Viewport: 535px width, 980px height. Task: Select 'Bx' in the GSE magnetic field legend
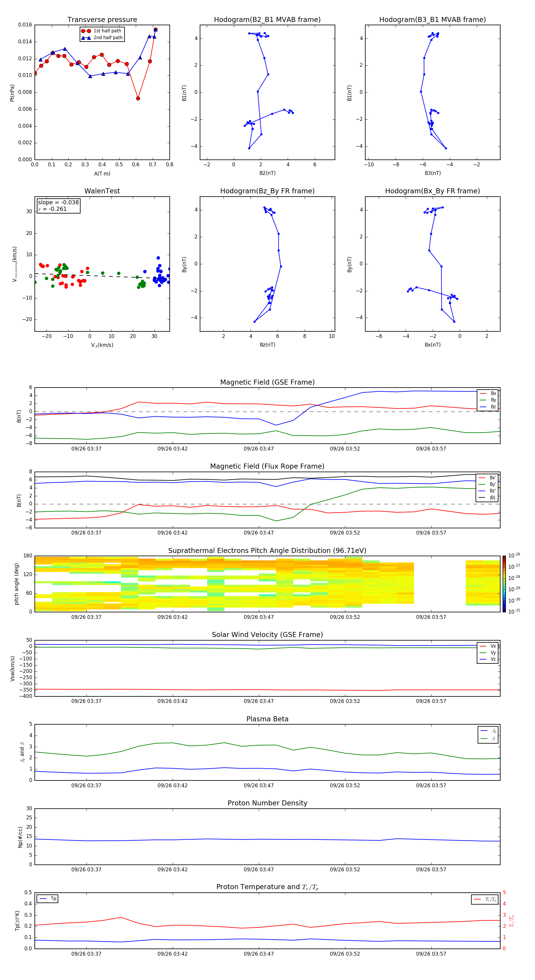(488, 393)
